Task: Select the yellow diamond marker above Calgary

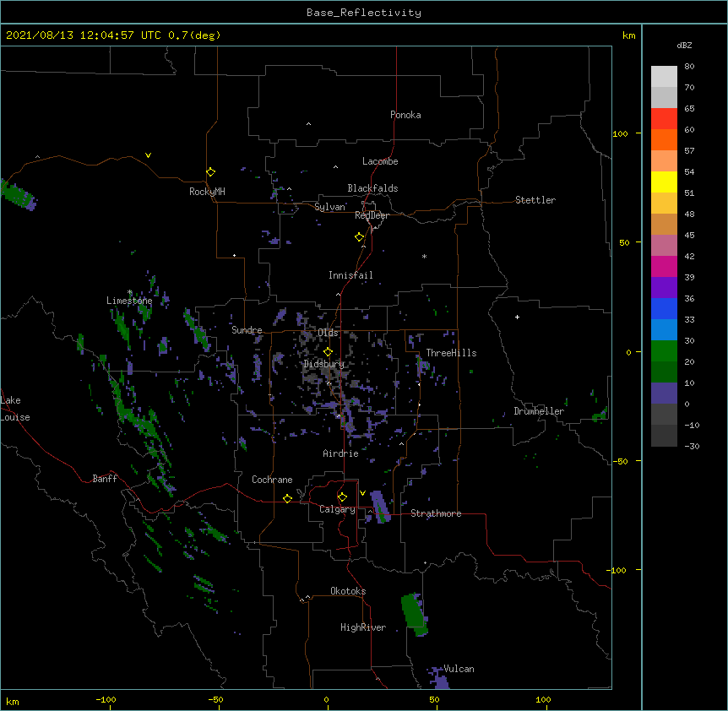Action: (342, 497)
